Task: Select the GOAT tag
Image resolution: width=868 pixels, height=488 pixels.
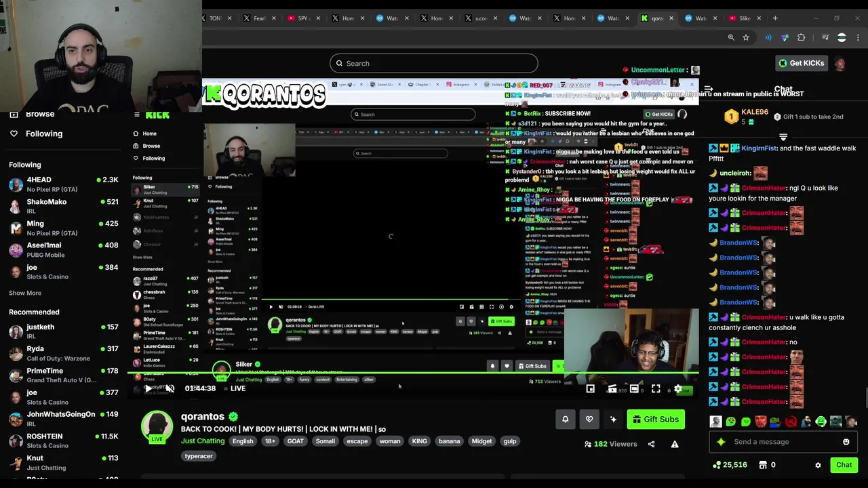Action: coord(295,441)
